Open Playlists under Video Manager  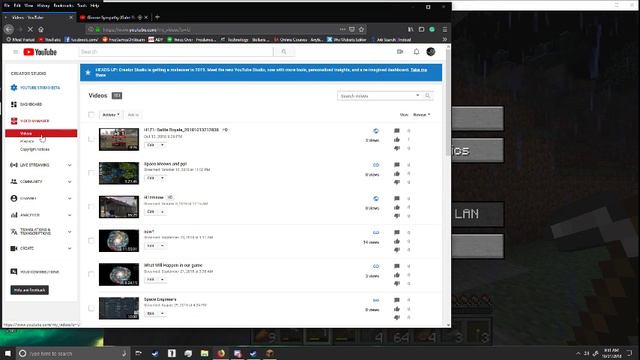(x=27, y=141)
